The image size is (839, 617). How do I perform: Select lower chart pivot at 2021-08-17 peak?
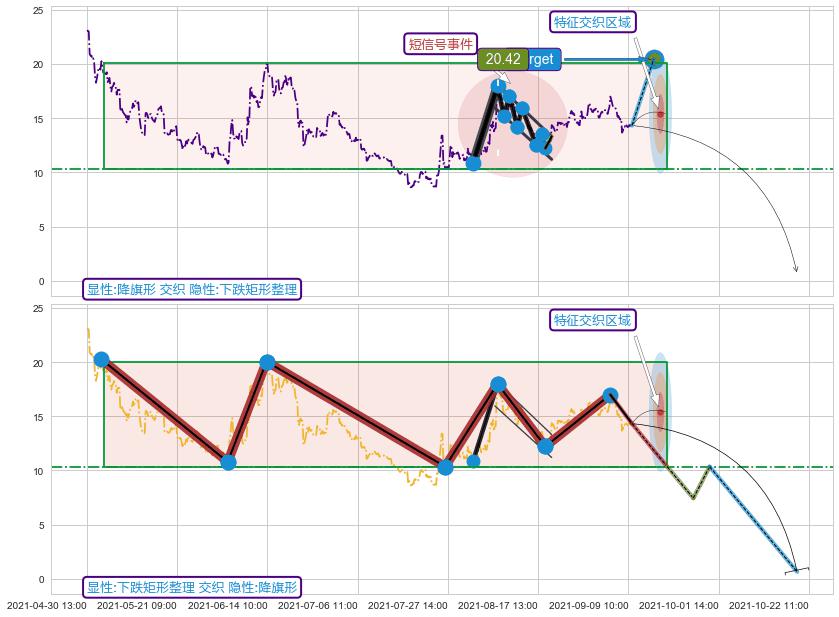pos(498,384)
